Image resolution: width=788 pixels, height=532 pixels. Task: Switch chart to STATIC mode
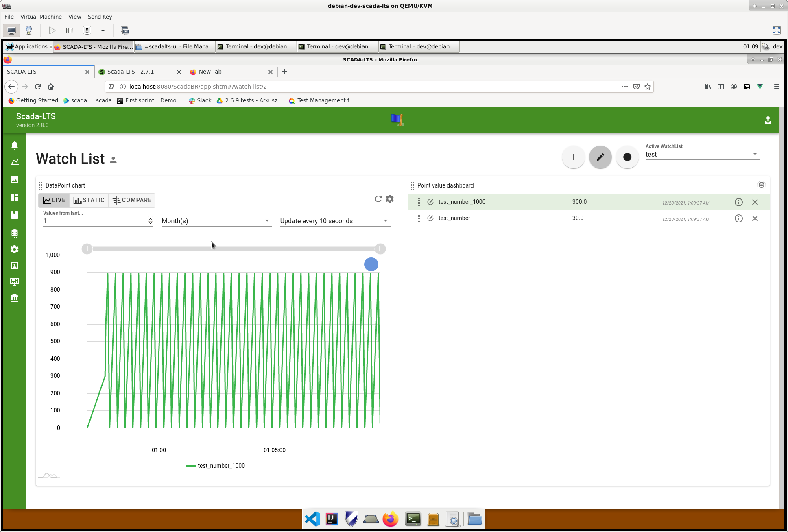click(89, 200)
